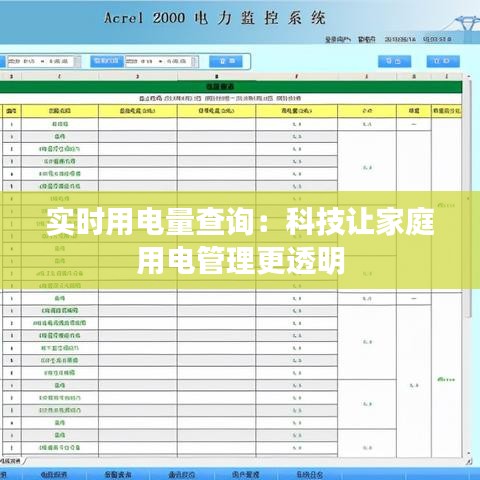Click the green report title bar
This screenshot has height=480, width=480.
coord(231,87)
